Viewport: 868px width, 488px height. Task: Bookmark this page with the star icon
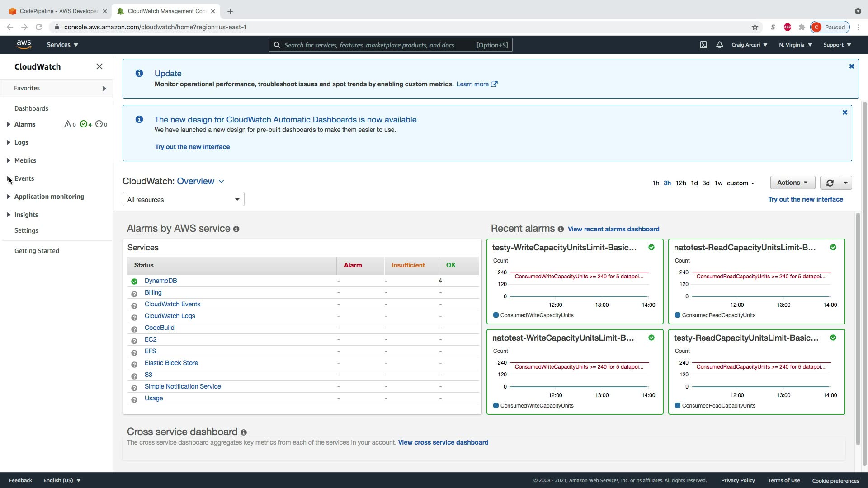pos(755,27)
